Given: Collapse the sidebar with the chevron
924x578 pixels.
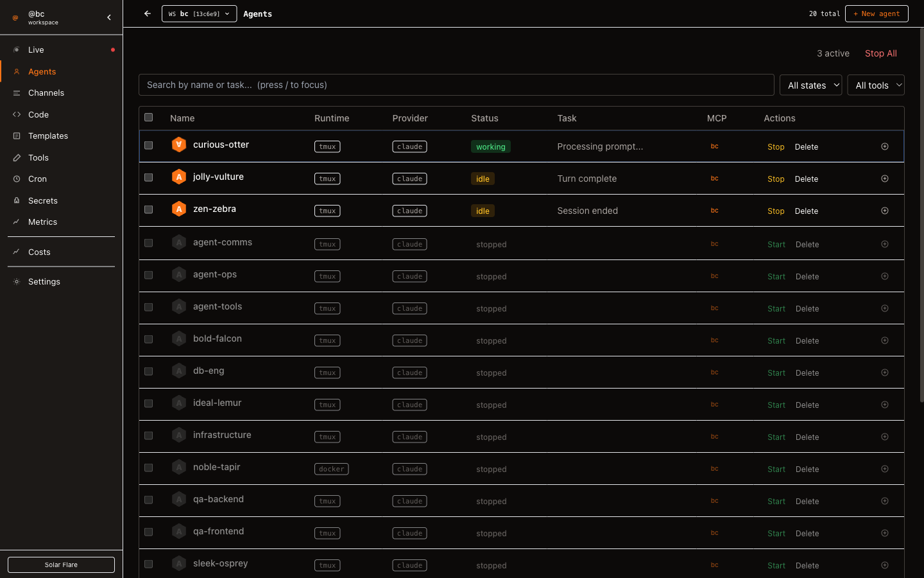Looking at the screenshot, I should (109, 17).
